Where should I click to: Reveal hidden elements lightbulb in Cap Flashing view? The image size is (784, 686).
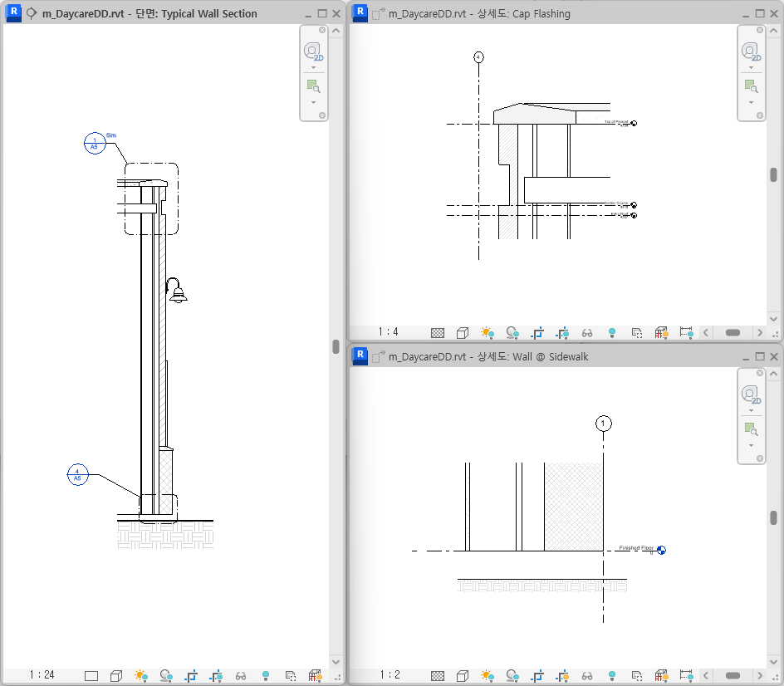click(612, 333)
